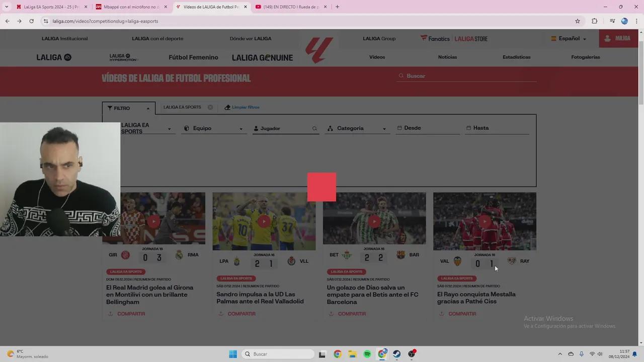This screenshot has width=644, height=362.
Task: Click the share icon under Rayo article
Action: point(441,314)
